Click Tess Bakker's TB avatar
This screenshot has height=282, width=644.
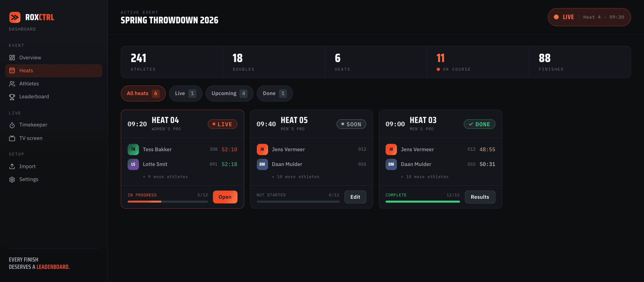133,149
